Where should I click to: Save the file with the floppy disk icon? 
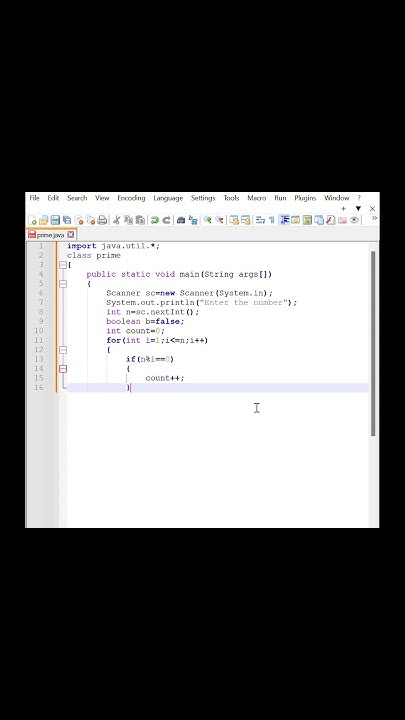pyautogui.click(x=55, y=220)
